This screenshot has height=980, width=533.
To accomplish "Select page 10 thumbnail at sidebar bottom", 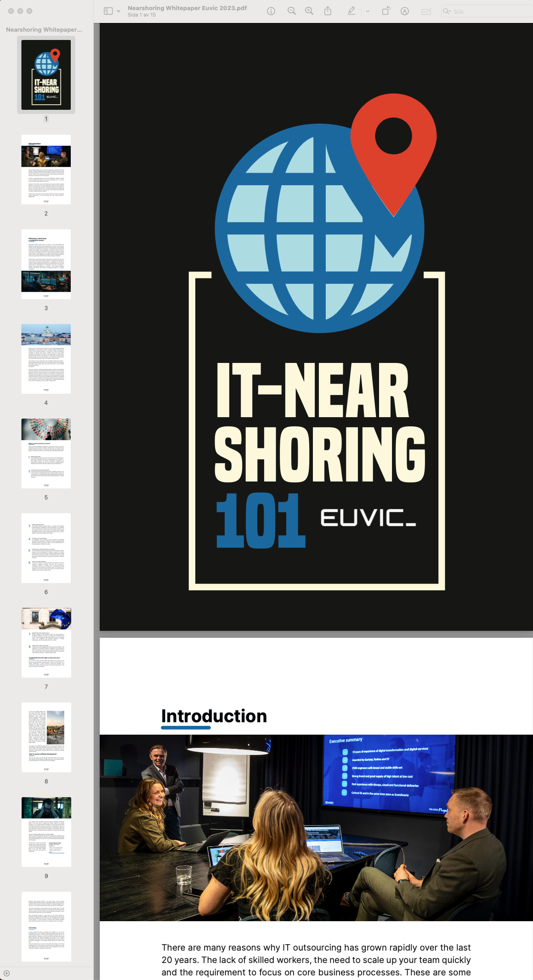I will (x=46, y=927).
